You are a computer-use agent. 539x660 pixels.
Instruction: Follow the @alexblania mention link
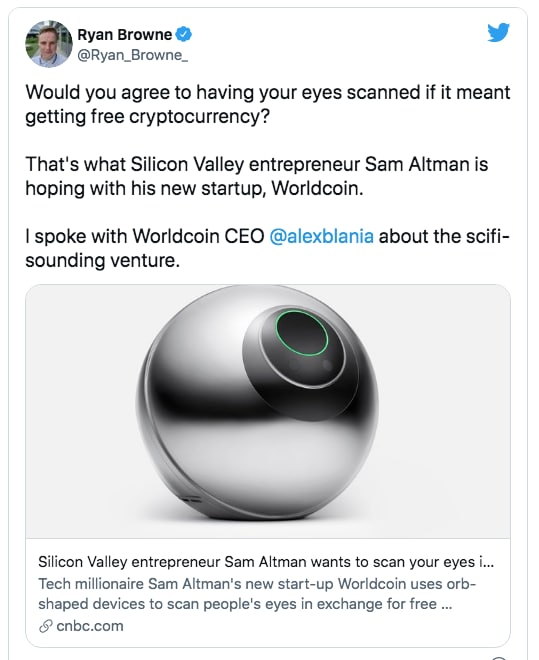pyautogui.click(x=321, y=236)
